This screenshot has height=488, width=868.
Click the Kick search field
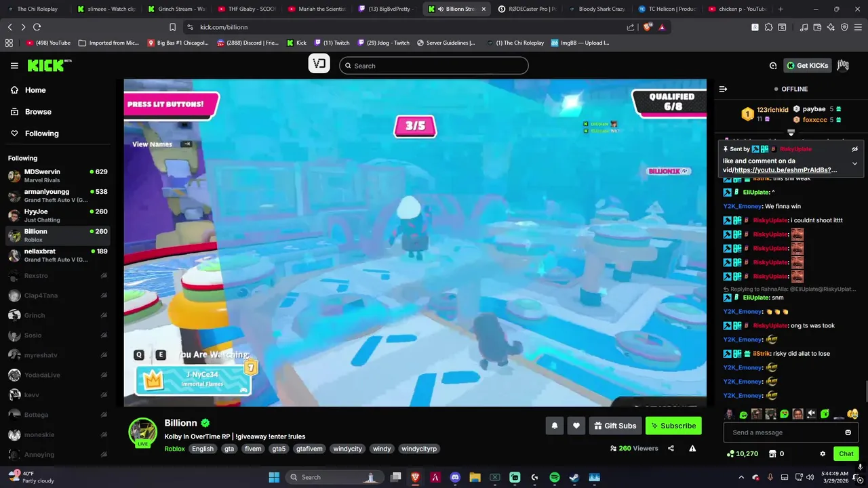434,66
